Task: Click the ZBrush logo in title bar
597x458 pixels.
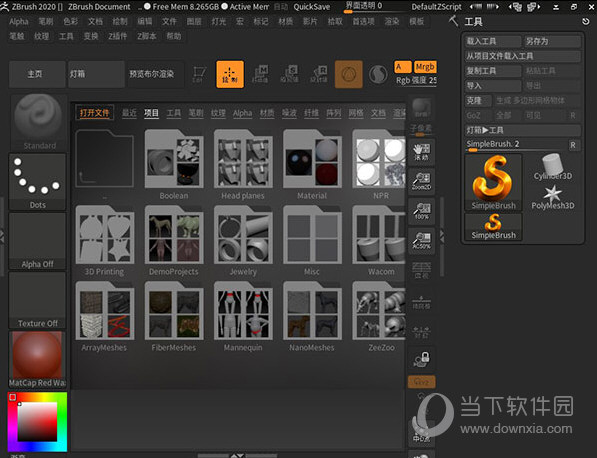Action: (5, 6)
